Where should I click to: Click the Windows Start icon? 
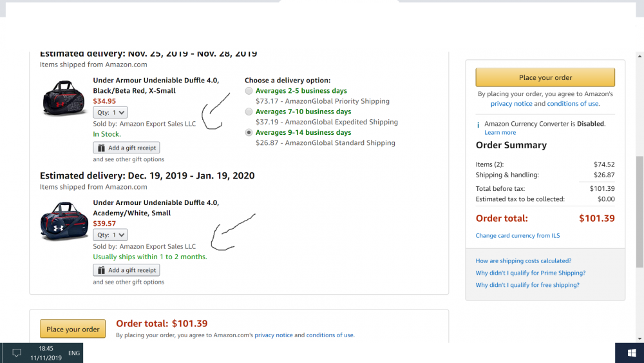point(632,353)
